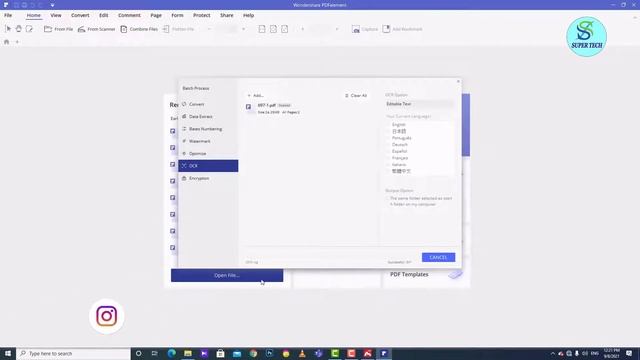Launch Google Chrome from taskbar
The height and width of the screenshot is (360, 640).
(253, 353)
